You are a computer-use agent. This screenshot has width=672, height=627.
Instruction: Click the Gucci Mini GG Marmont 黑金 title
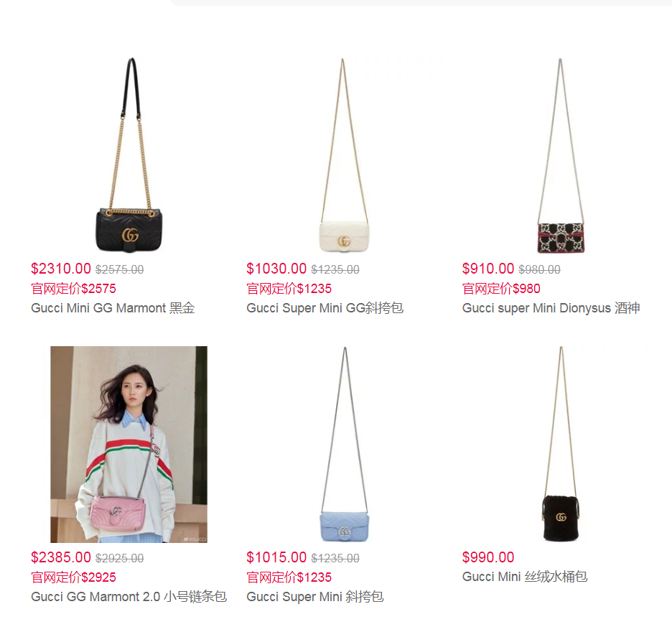[113, 308]
